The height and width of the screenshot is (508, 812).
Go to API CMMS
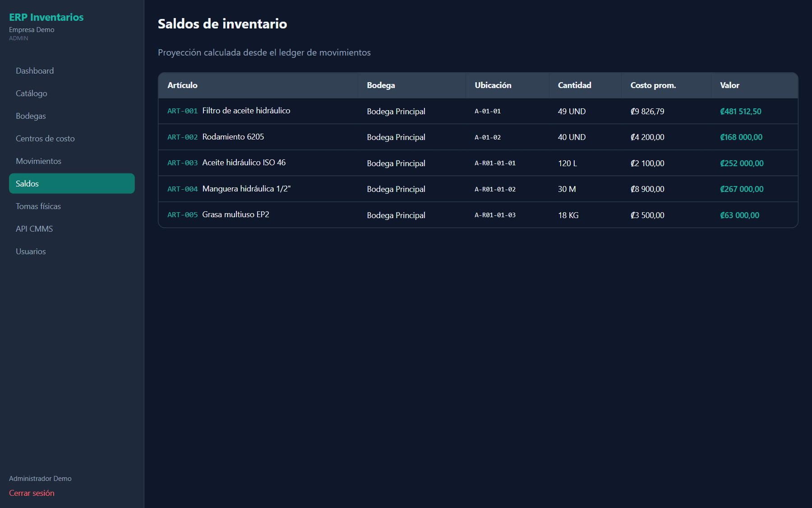coord(72,229)
